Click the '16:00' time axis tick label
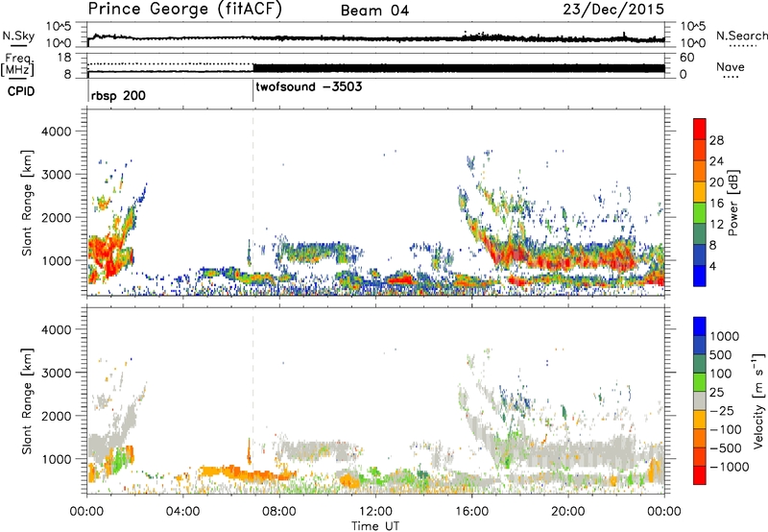 (471, 512)
